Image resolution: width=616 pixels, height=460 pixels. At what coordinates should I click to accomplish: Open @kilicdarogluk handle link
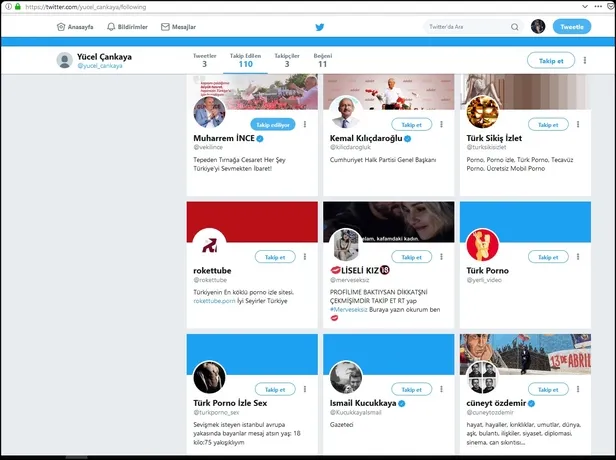click(x=350, y=147)
